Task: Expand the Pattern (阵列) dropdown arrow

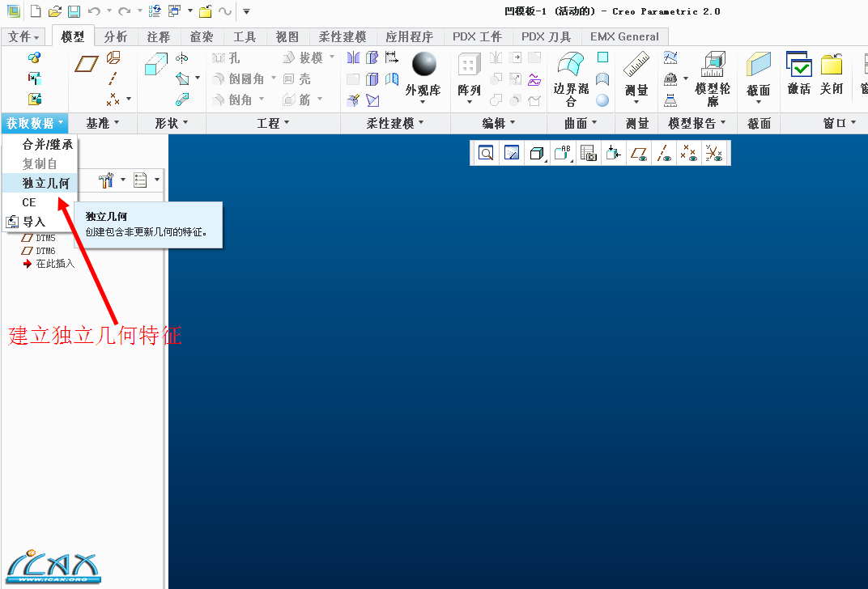Action: tap(470, 103)
